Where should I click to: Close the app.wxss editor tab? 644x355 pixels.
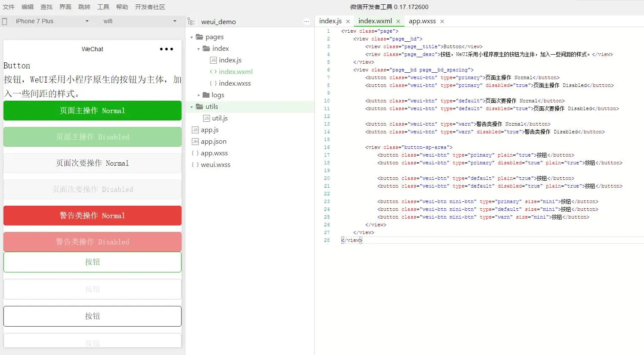pyautogui.click(x=442, y=22)
